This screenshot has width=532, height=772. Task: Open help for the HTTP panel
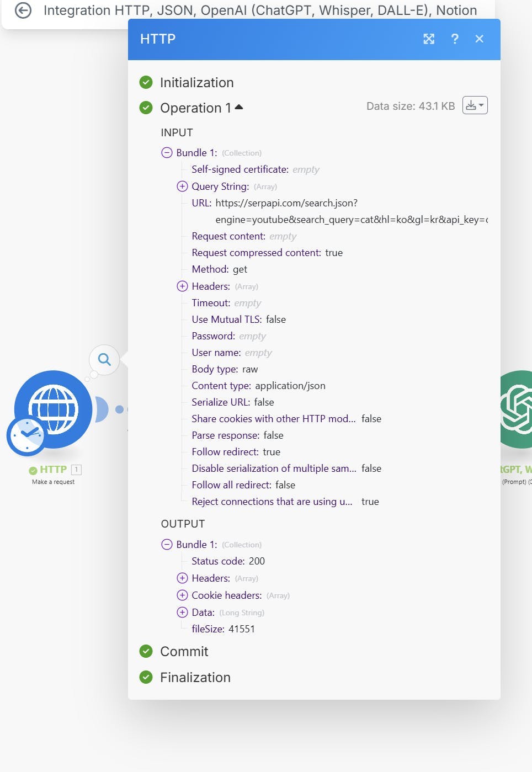click(x=455, y=39)
